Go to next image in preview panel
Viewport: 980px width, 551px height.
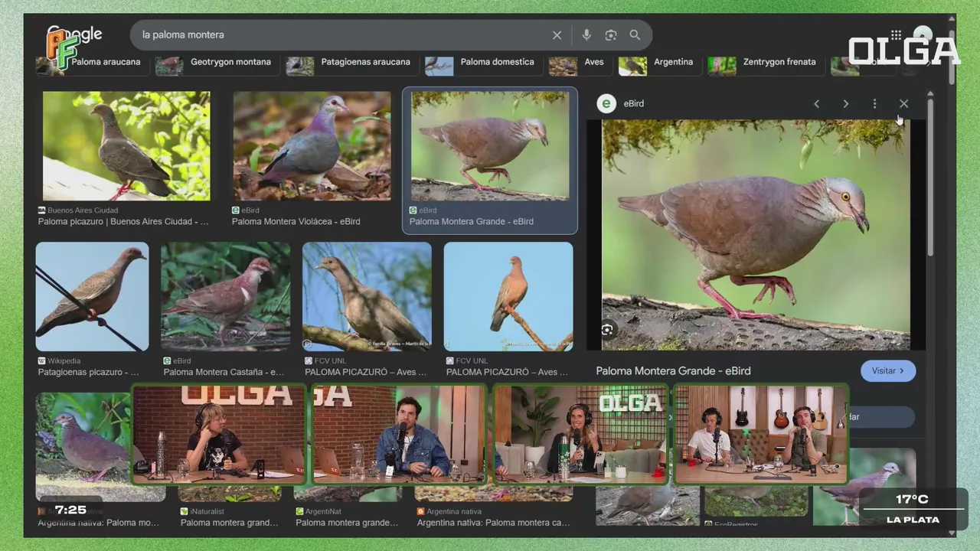click(845, 103)
